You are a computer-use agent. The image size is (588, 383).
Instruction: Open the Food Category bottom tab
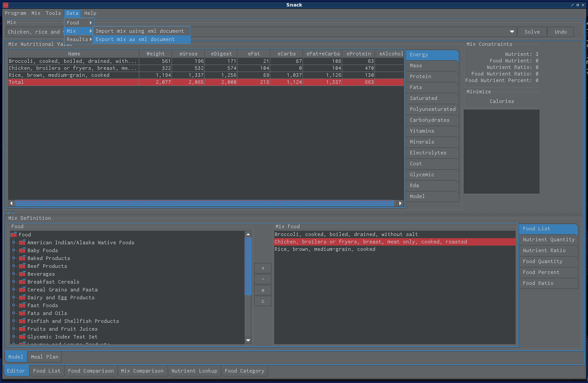[244, 371]
